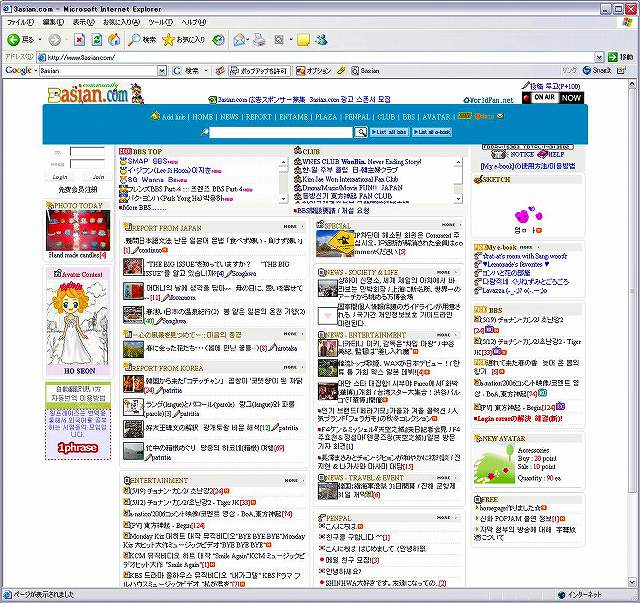This screenshot has height=603, width=640.
Task: Open the Edit toolbar button dropdown arrow
Action: 291,40
